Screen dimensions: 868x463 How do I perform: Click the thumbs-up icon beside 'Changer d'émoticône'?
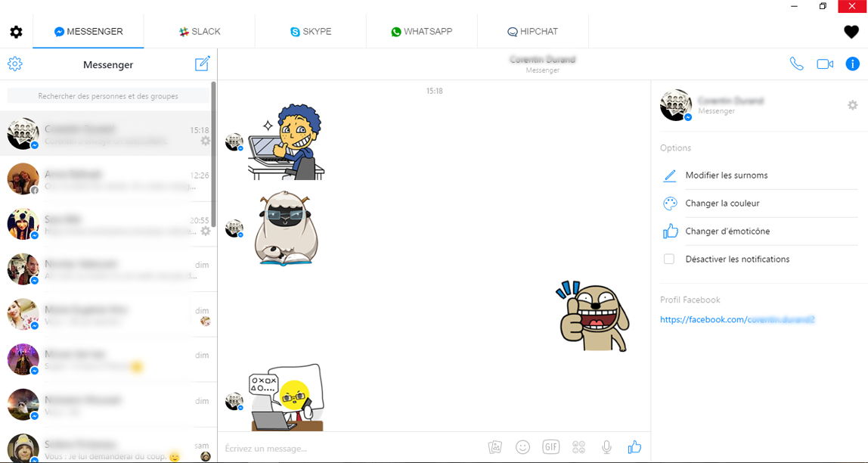pyautogui.click(x=670, y=231)
